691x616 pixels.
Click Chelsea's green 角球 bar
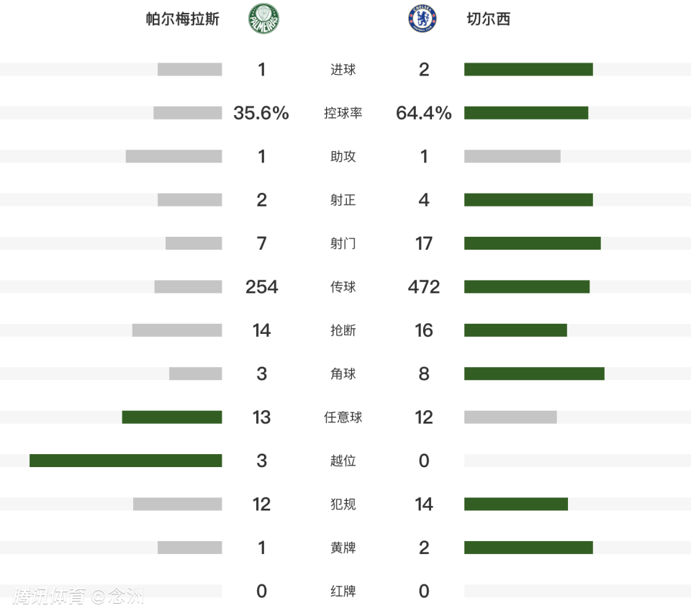pyautogui.click(x=534, y=373)
